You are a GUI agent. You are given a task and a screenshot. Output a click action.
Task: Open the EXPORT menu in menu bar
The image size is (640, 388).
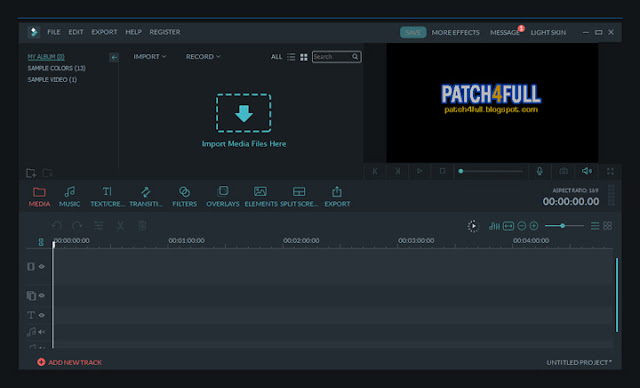pos(104,32)
